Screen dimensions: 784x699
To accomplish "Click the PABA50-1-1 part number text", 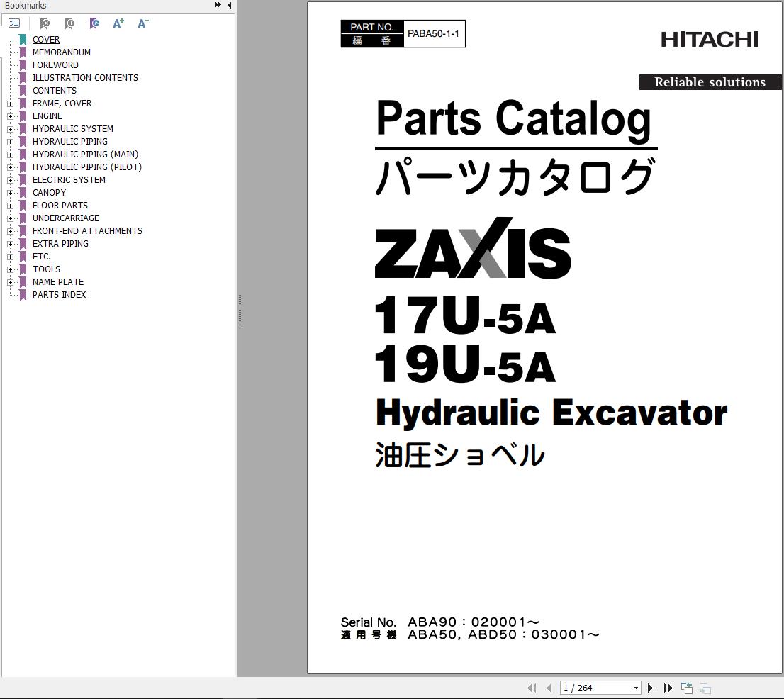I will tap(434, 33).
